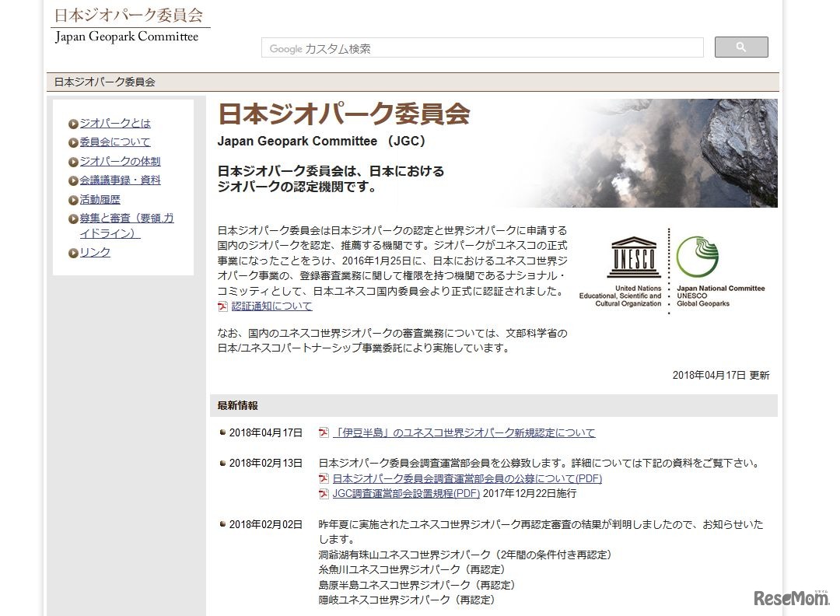The image size is (840, 616).
Task: Open the 「伊豆半島」 UNESCO Geopark announcement link
Action: pyautogui.click(x=464, y=432)
